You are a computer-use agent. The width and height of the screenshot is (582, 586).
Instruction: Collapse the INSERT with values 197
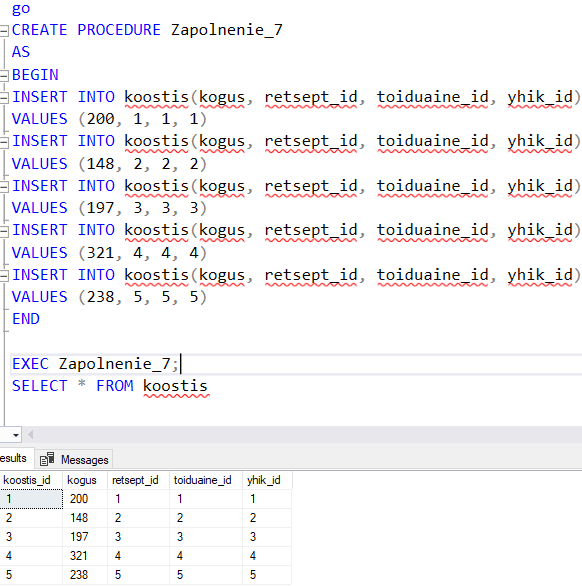(4, 186)
